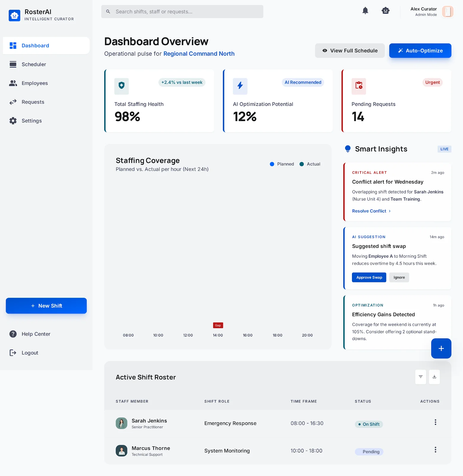Click the Conflict alert for Wednesday title
463x476 pixels.
pyautogui.click(x=387, y=182)
